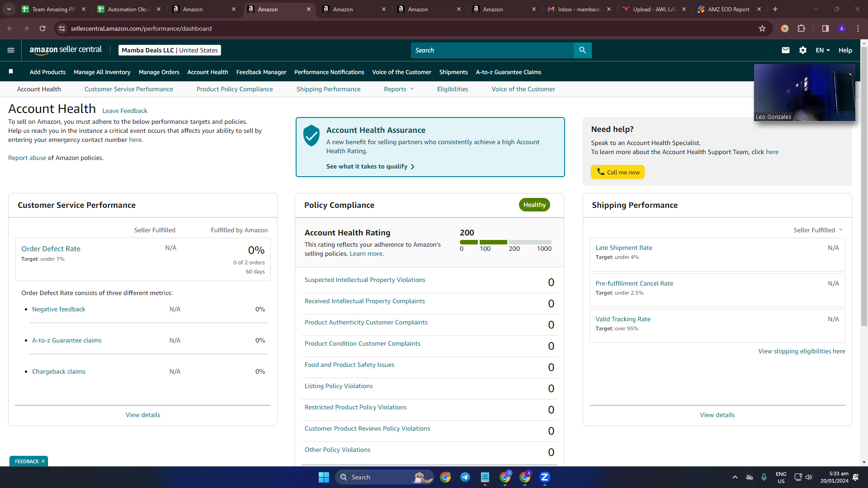This screenshot has width=868, height=488.
Task: Open the EN language dropdown
Action: [822, 50]
